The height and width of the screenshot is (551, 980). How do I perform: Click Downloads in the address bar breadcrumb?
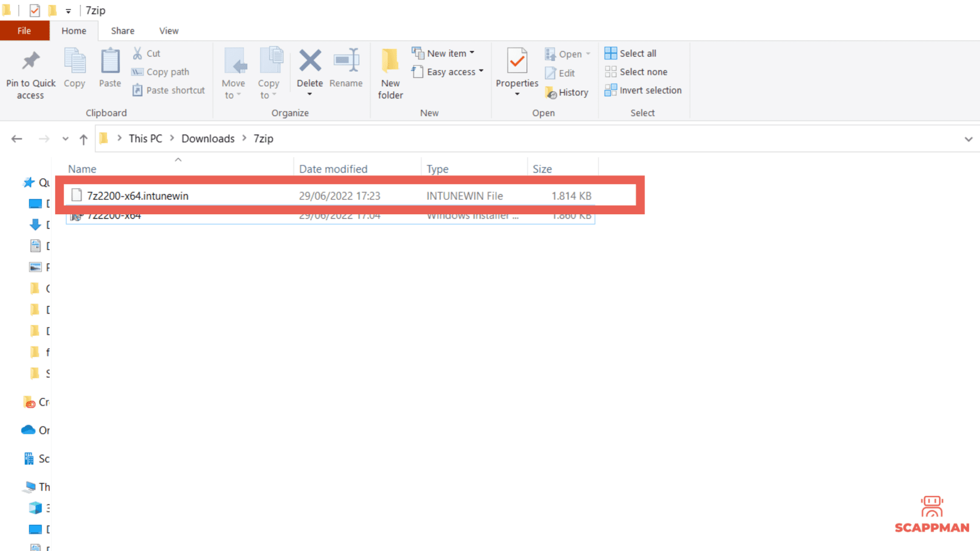pyautogui.click(x=208, y=138)
